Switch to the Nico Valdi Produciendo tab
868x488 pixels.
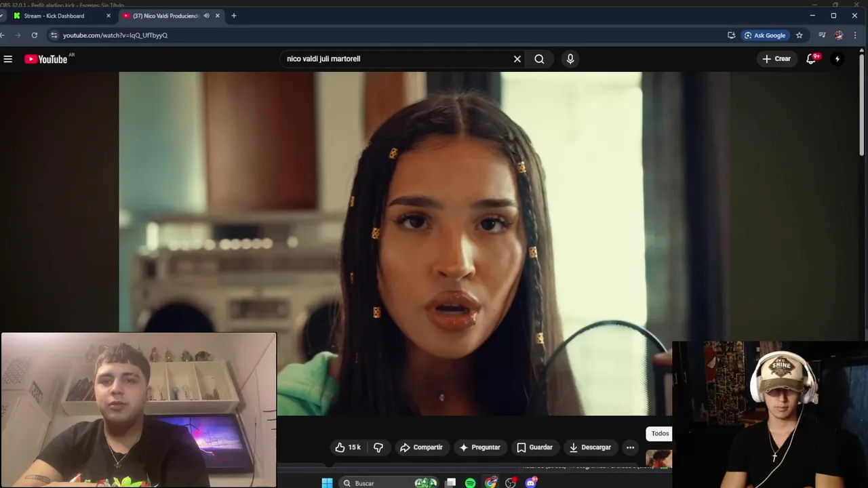[x=166, y=16]
